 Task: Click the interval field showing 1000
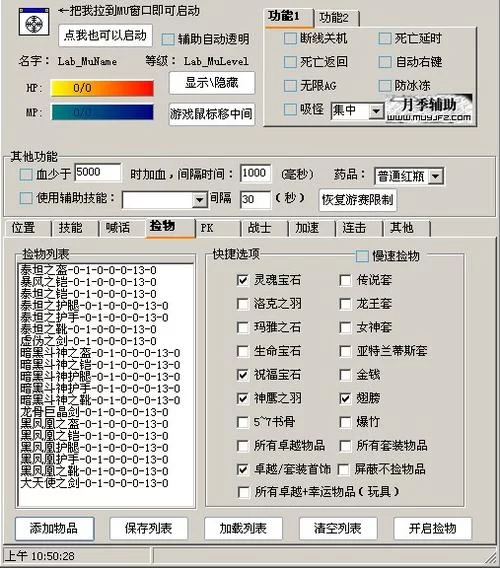(255, 173)
